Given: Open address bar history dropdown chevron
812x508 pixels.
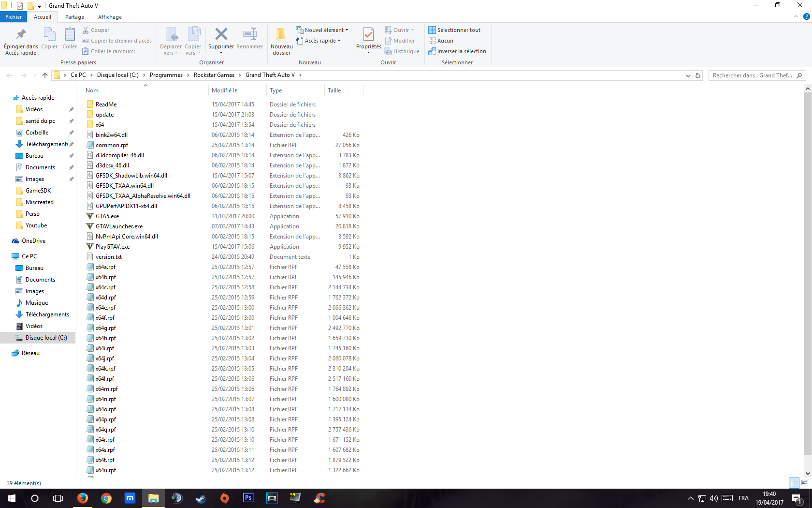Looking at the screenshot, I should tap(688, 75).
